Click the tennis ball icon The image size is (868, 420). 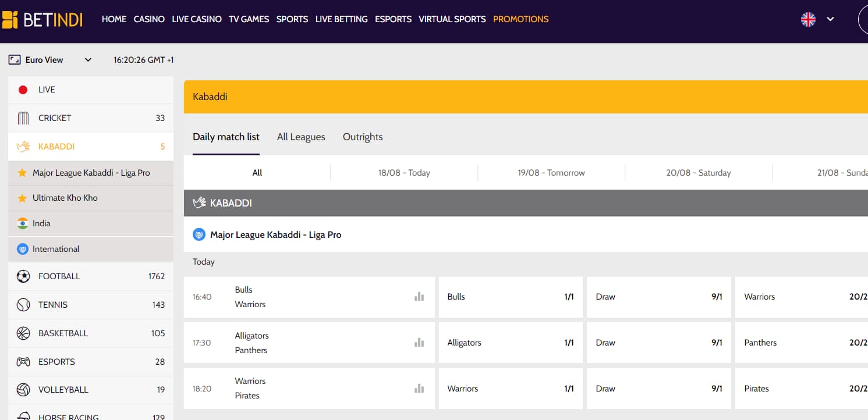(23, 305)
